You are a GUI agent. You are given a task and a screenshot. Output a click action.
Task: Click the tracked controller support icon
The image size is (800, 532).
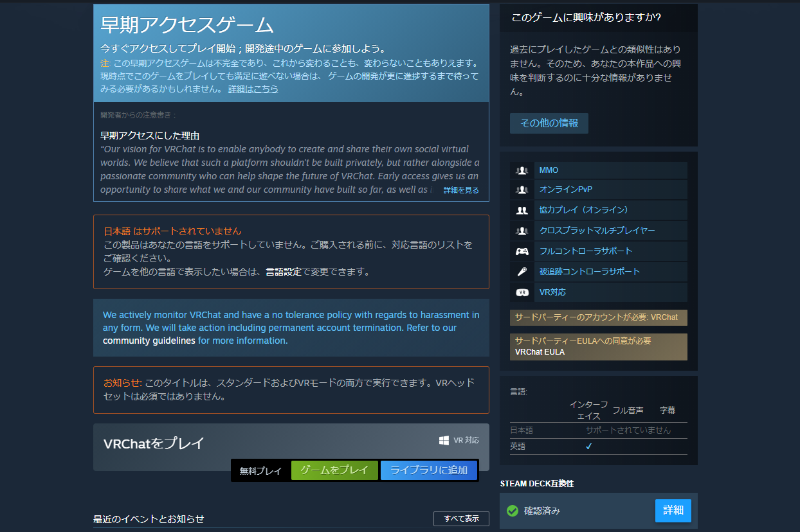pyautogui.click(x=521, y=271)
